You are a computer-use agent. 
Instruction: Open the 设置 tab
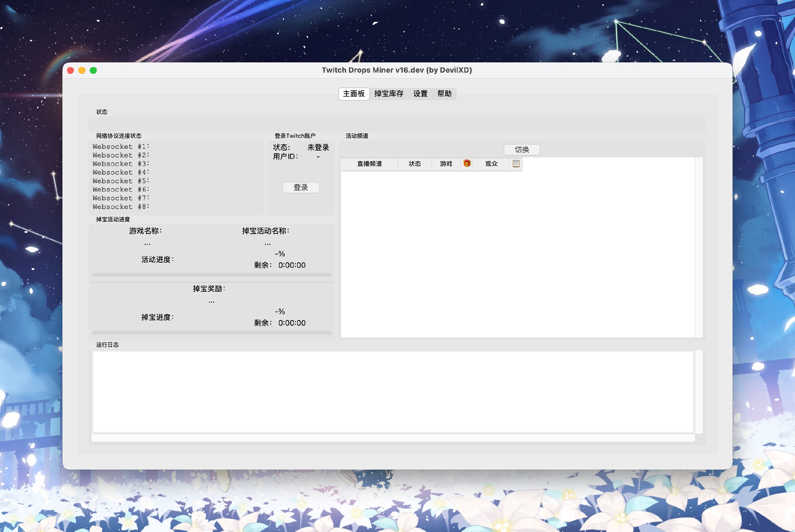420,94
